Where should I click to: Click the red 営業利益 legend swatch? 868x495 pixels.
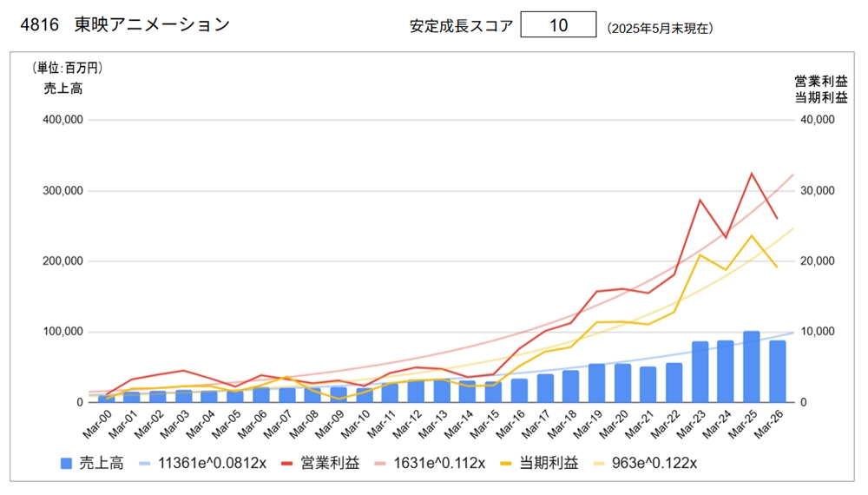(286, 464)
